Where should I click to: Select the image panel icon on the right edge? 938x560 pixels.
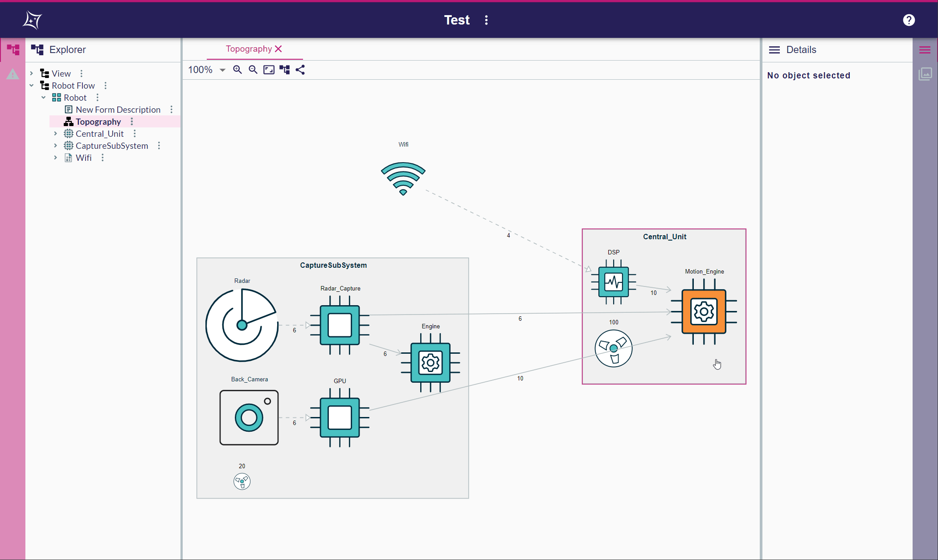pyautogui.click(x=926, y=74)
